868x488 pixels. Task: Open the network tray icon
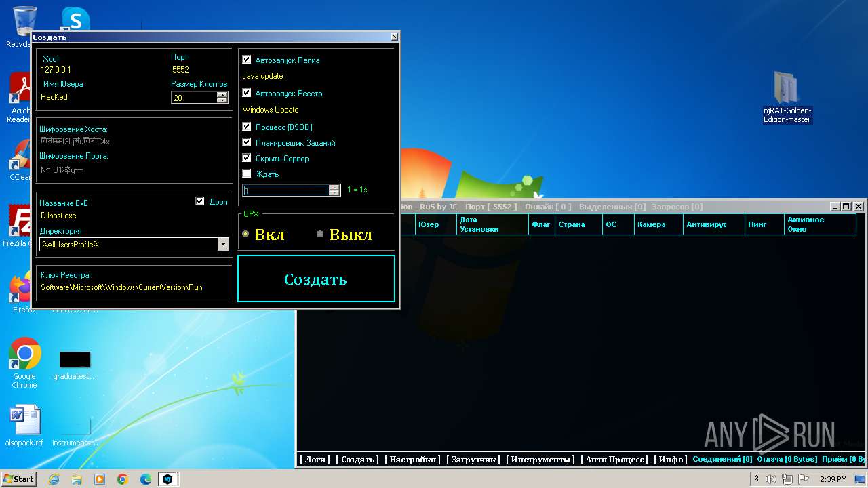(x=787, y=479)
